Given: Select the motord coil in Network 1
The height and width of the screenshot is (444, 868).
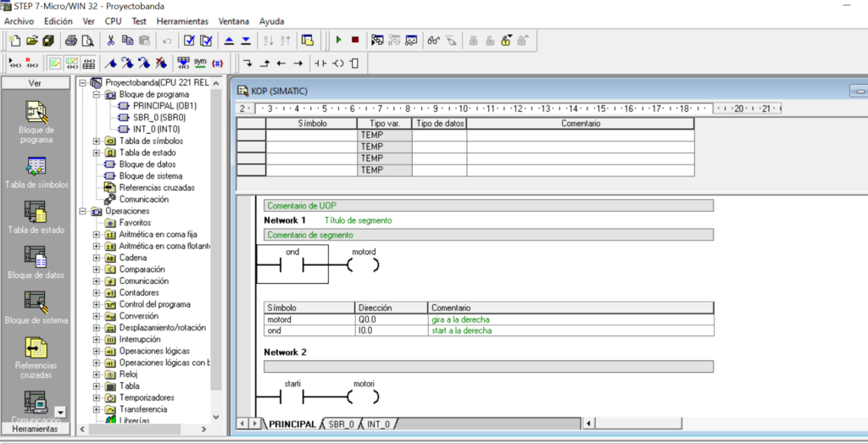Looking at the screenshot, I should tap(363, 265).
